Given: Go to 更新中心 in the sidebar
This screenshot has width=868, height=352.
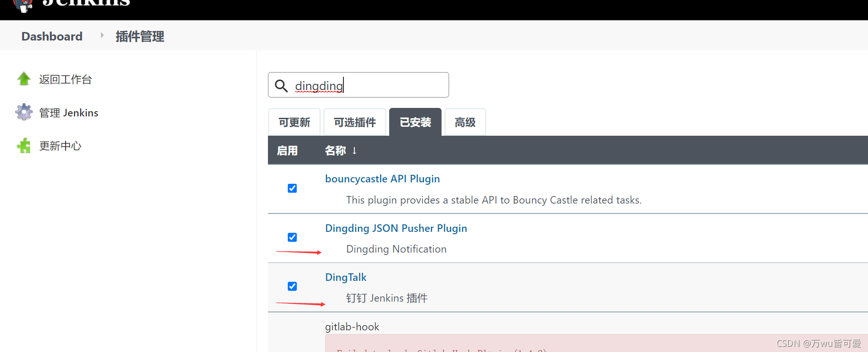Looking at the screenshot, I should click(x=60, y=146).
